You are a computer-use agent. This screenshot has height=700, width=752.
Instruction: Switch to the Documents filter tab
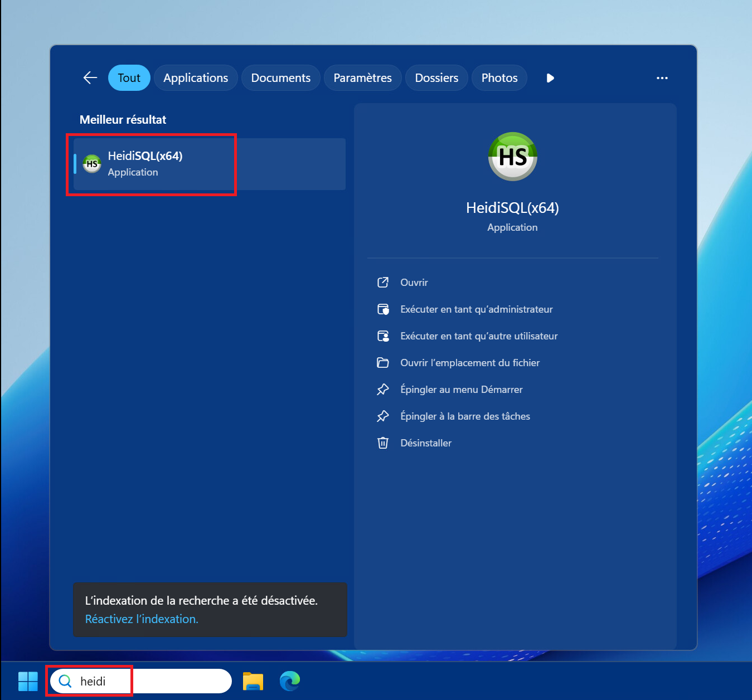(280, 78)
